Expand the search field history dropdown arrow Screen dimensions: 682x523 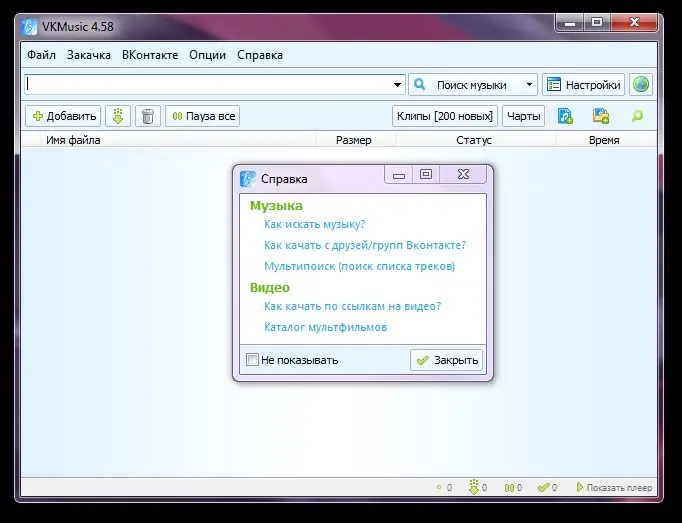[397, 85]
